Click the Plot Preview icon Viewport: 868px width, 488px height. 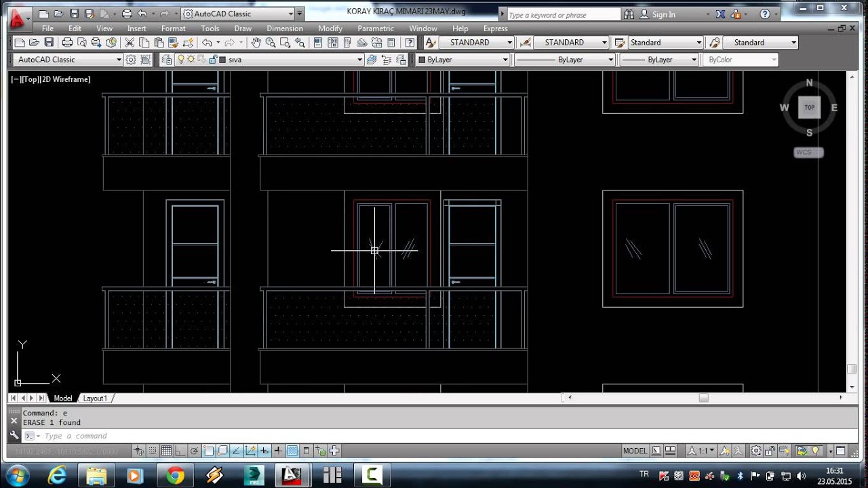pos(81,42)
